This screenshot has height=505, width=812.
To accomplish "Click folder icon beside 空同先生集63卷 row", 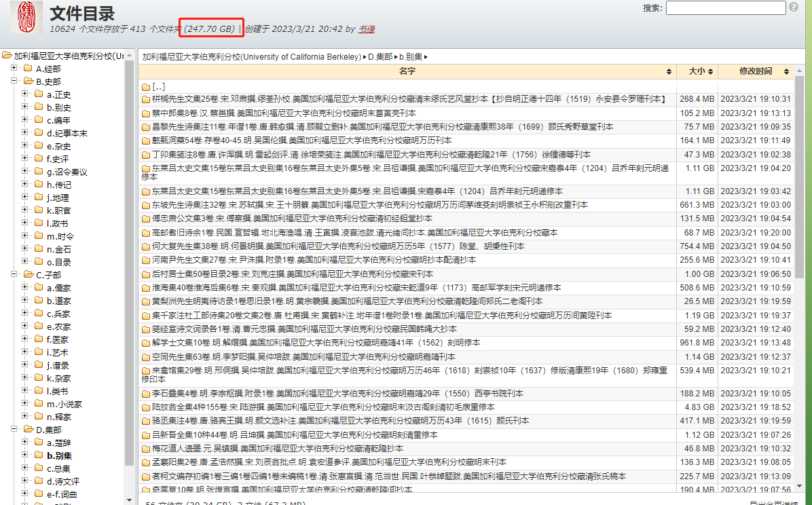I will click(146, 357).
